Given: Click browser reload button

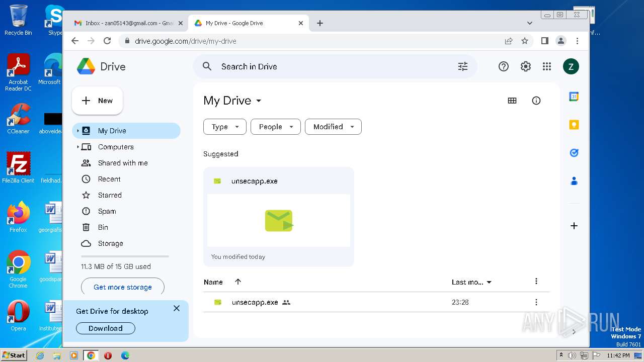Looking at the screenshot, I should [107, 41].
